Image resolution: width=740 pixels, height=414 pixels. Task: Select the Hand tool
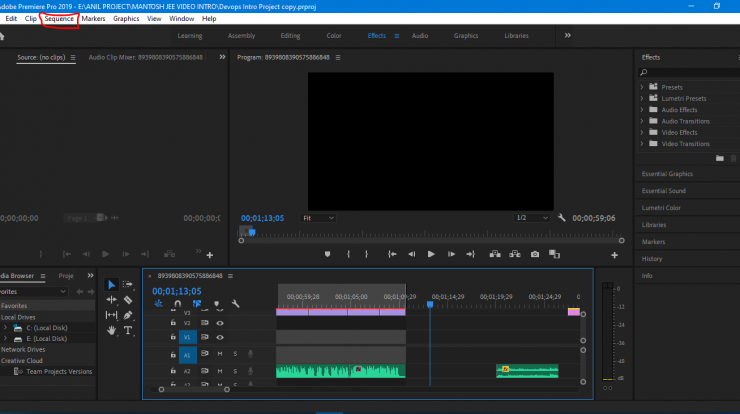pos(111,330)
